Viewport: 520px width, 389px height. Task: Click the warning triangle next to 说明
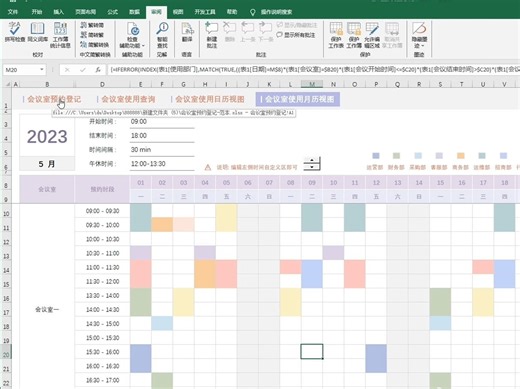tap(208, 167)
